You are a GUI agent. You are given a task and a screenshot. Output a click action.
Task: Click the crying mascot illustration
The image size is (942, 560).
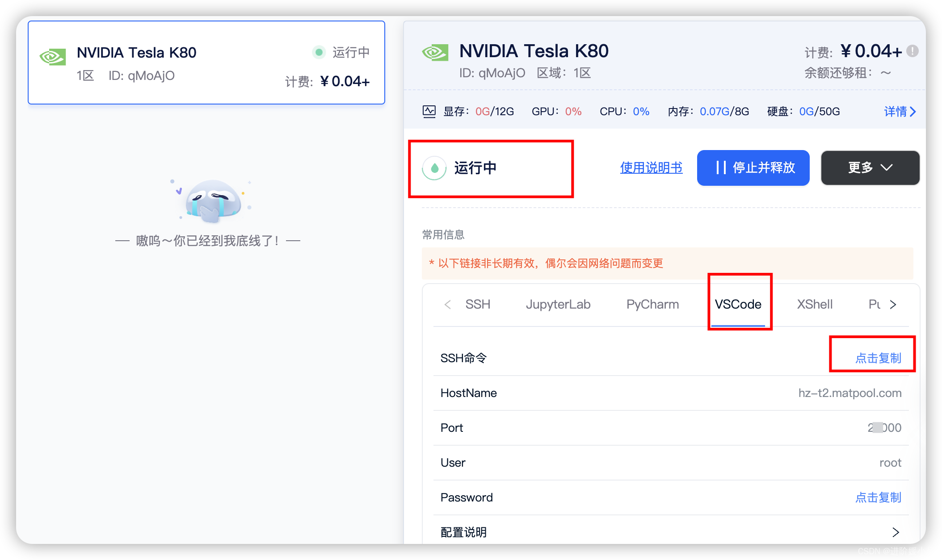[x=212, y=201]
